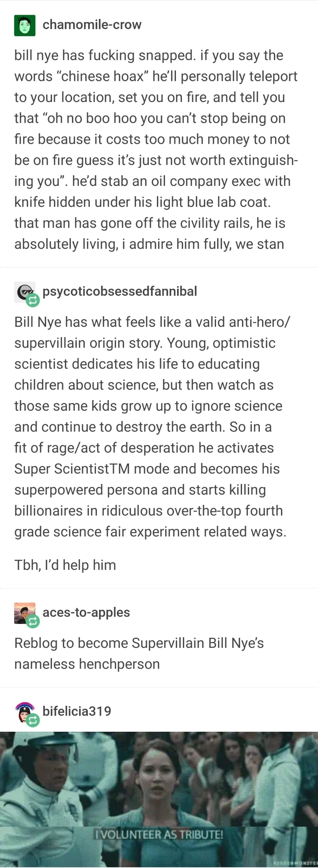Click the reblog badge beside psycoticobsessedfannibal
This screenshot has height=868, width=318.
point(33,301)
